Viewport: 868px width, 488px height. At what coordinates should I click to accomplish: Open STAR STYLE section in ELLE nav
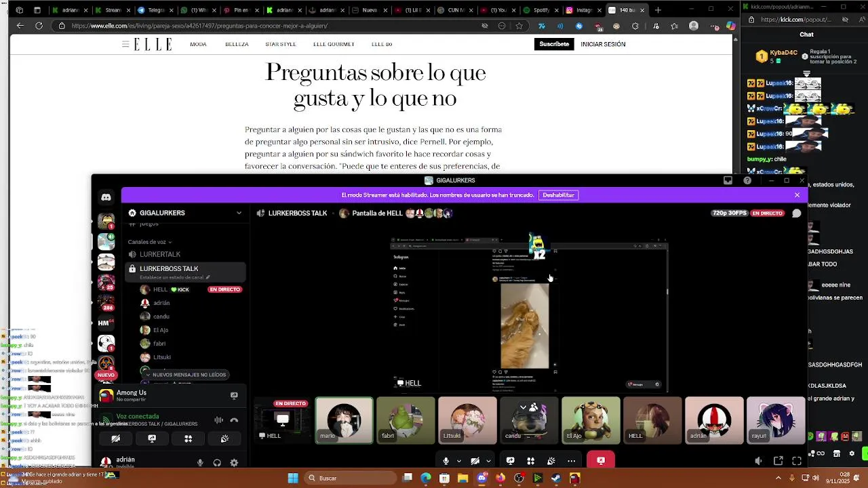click(x=281, y=44)
